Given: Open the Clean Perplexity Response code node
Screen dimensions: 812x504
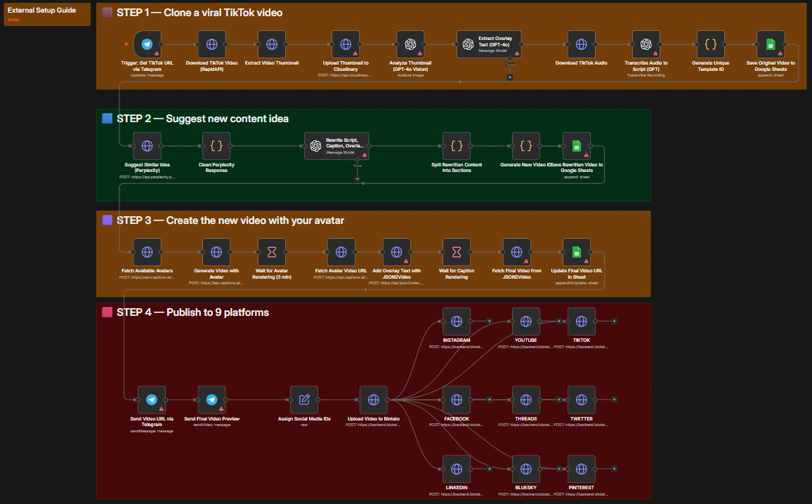Looking at the screenshot, I should [x=216, y=146].
